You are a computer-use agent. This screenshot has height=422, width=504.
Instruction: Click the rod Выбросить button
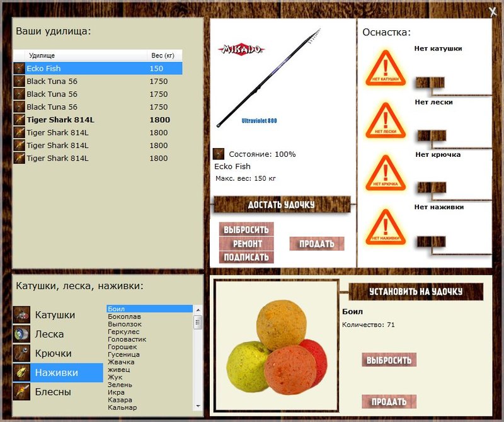(x=246, y=229)
